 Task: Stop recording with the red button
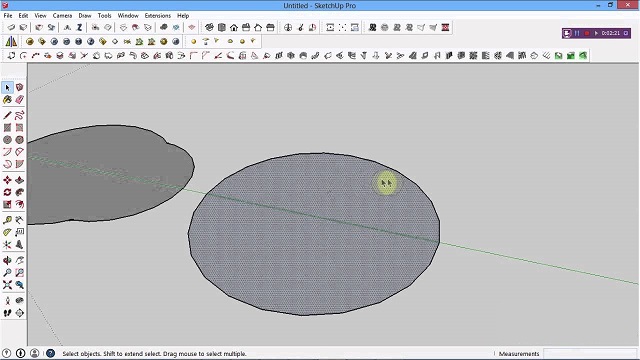(x=587, y=33)
